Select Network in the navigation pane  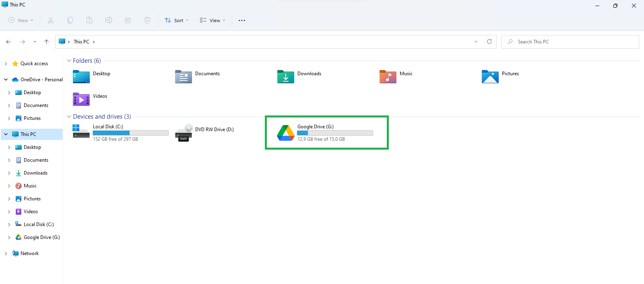(x=30, y=253)
